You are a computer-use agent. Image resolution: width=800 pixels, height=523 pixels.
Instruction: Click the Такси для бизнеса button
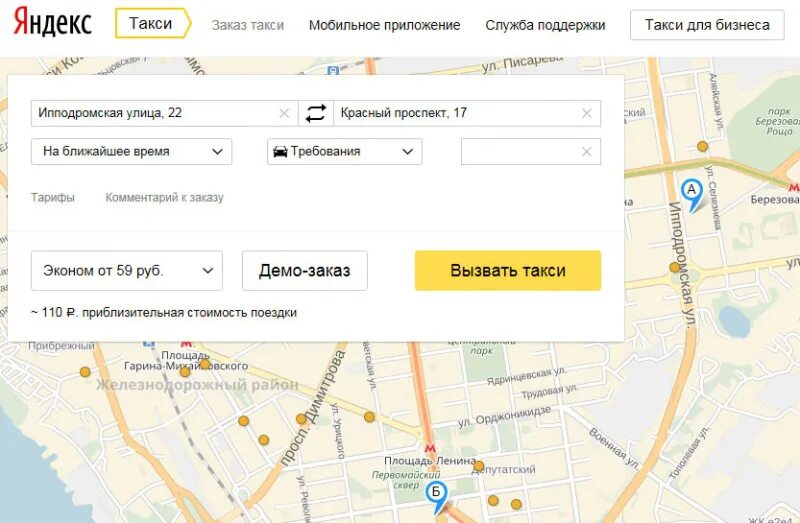[707, 25]
